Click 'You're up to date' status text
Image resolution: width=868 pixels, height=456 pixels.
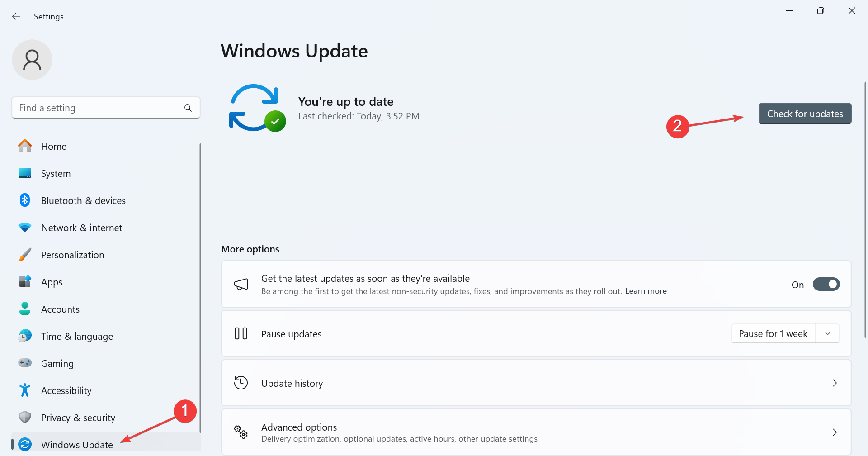346,101
